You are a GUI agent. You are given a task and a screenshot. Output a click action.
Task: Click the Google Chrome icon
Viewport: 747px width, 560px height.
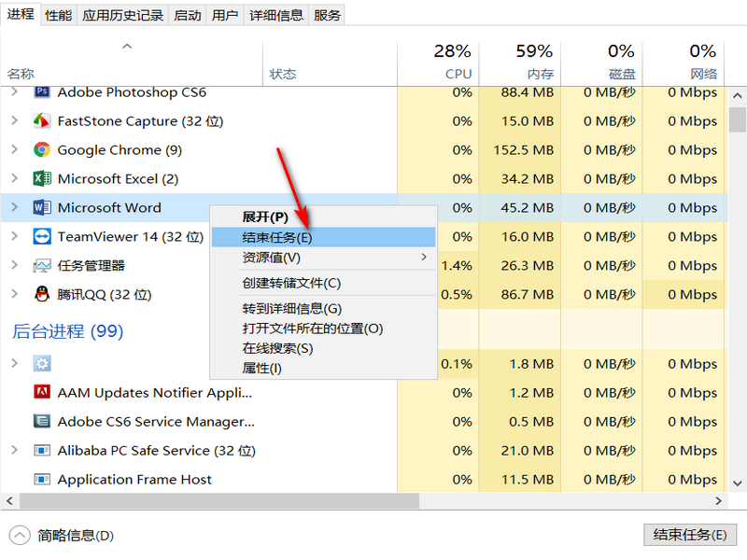coord(41,150)
